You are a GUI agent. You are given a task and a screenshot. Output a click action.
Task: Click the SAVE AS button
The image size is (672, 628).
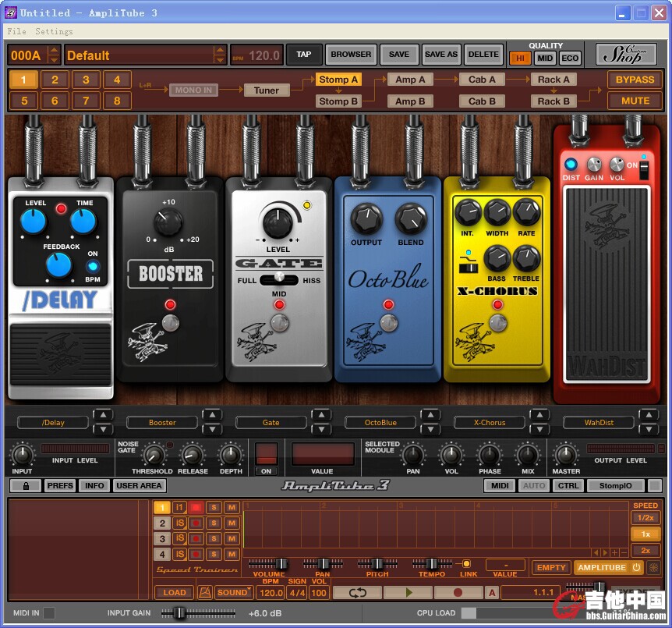coord(441,55)
